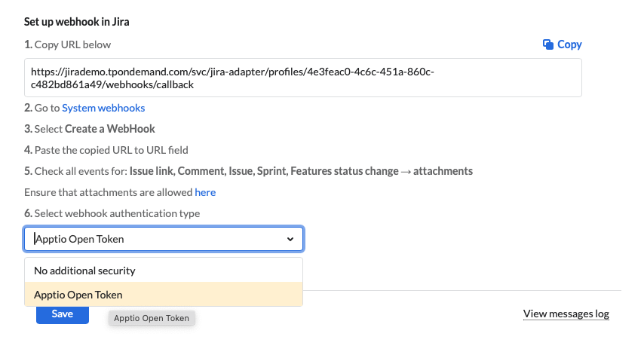The image size is (644, 361).
Task: Click inside the webhook callback URL field
Action: pyautogui.click(x=302, y=78)
